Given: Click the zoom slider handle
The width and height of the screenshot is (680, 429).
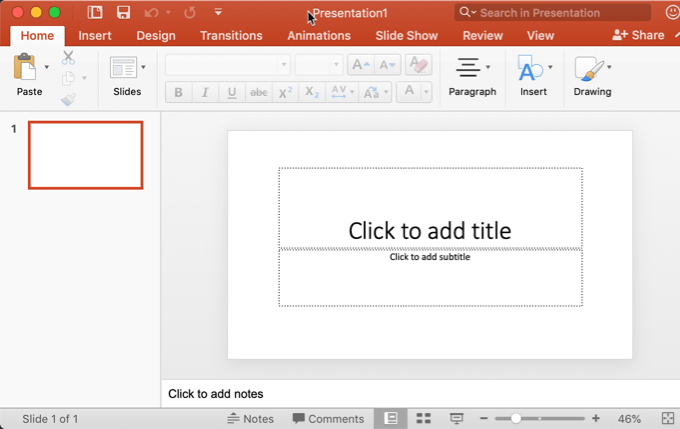Looking at the screenshot, I should [516, 418].
